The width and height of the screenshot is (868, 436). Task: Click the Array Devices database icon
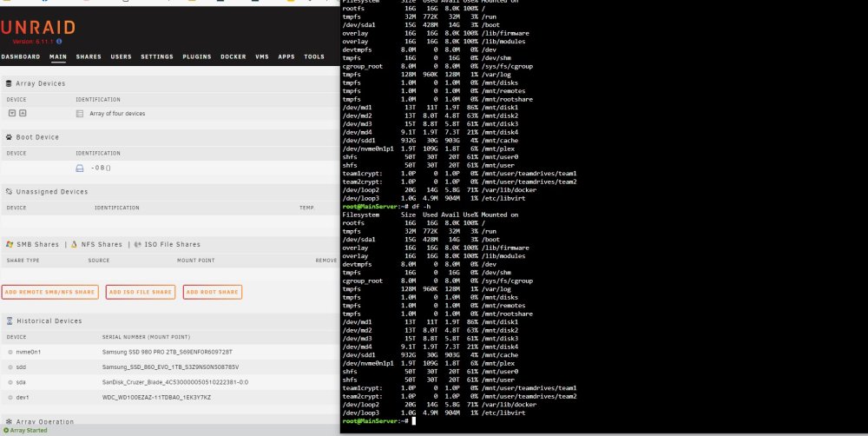(9, 83)
